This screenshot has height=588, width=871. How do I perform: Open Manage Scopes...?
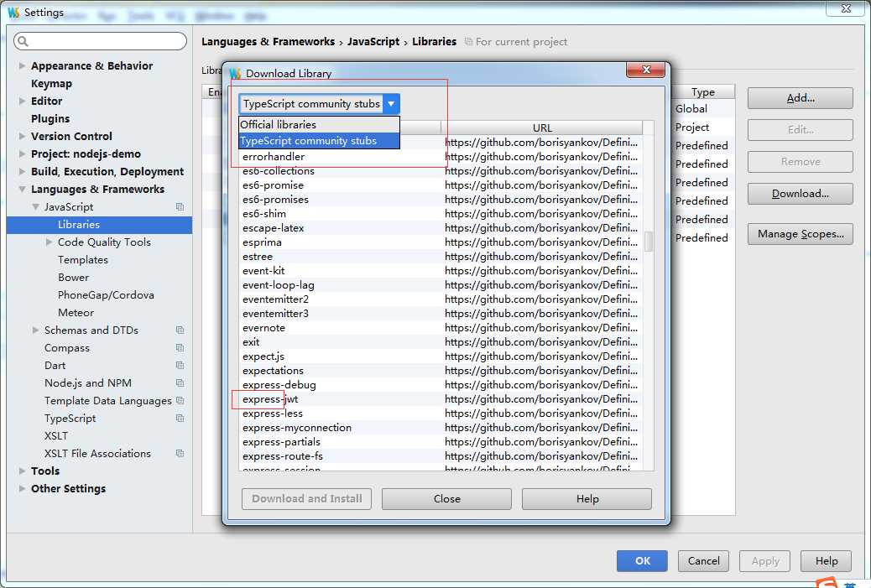coord(800,234)
